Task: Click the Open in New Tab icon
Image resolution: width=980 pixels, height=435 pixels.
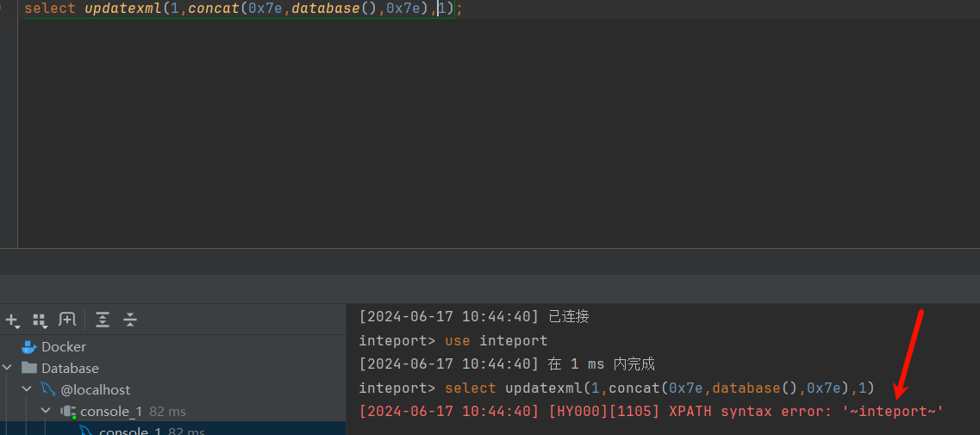Action: click(66, 320)
